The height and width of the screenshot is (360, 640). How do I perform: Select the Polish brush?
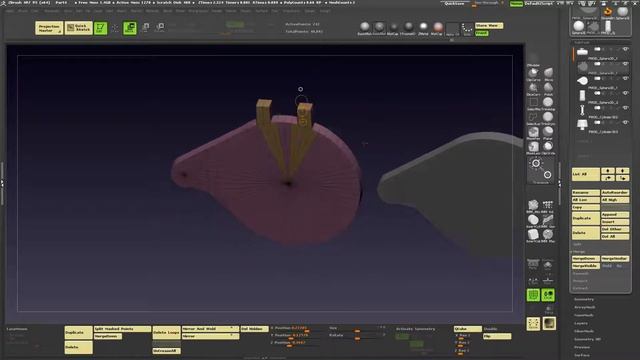(x=548, y=89)
